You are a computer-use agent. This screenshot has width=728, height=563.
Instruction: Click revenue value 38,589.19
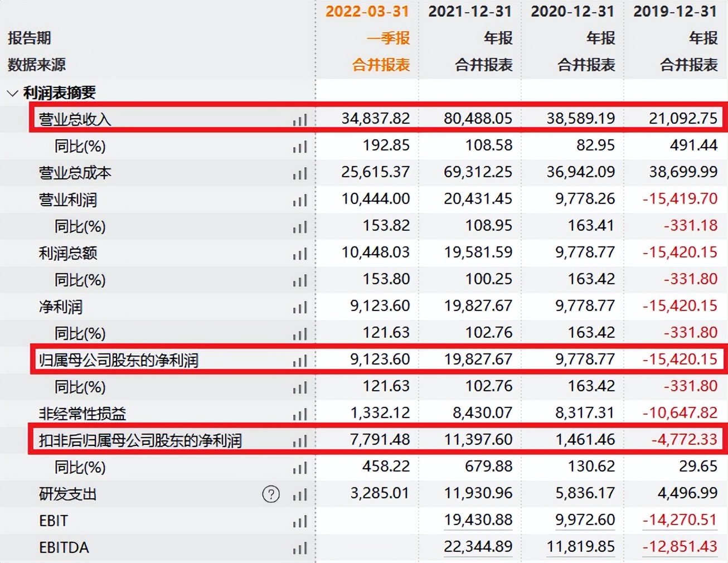(x=581, y=118)
